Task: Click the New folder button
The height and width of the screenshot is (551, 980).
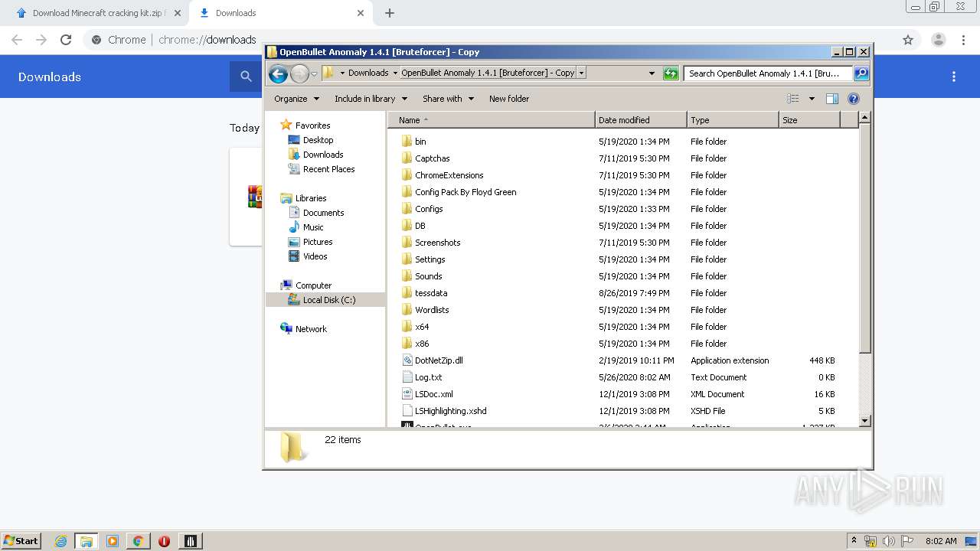Action: [x=509, y=99]
